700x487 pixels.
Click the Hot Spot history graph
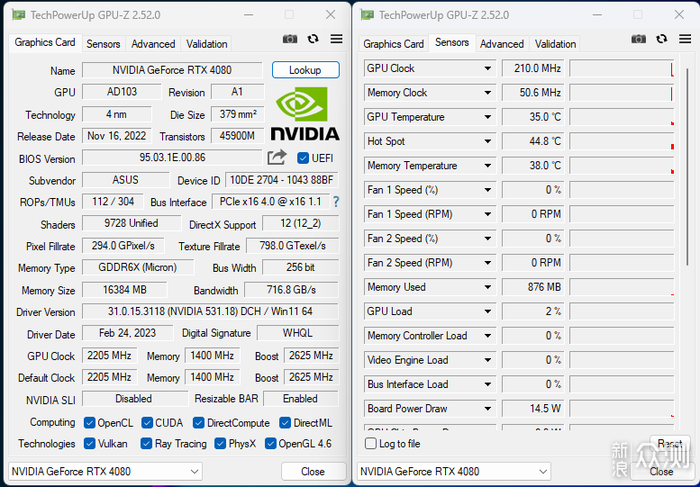621,142
